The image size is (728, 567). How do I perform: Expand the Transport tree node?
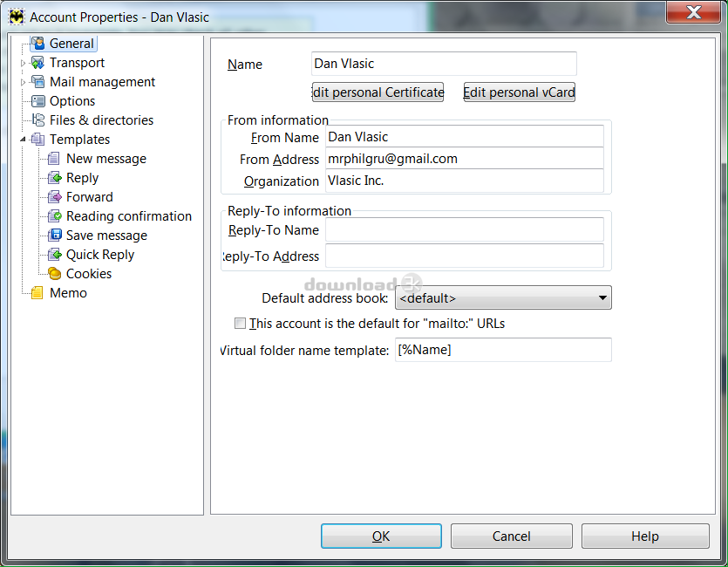coord(24,63)
